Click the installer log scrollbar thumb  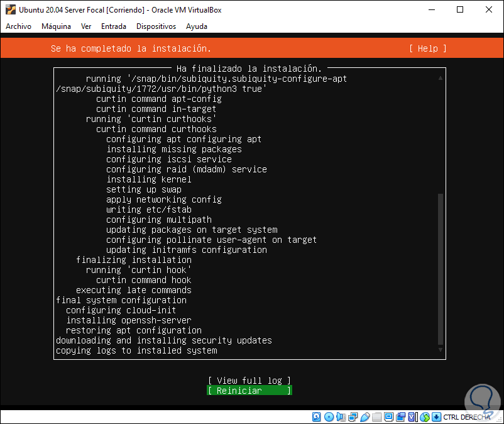[x=441, y=269]
